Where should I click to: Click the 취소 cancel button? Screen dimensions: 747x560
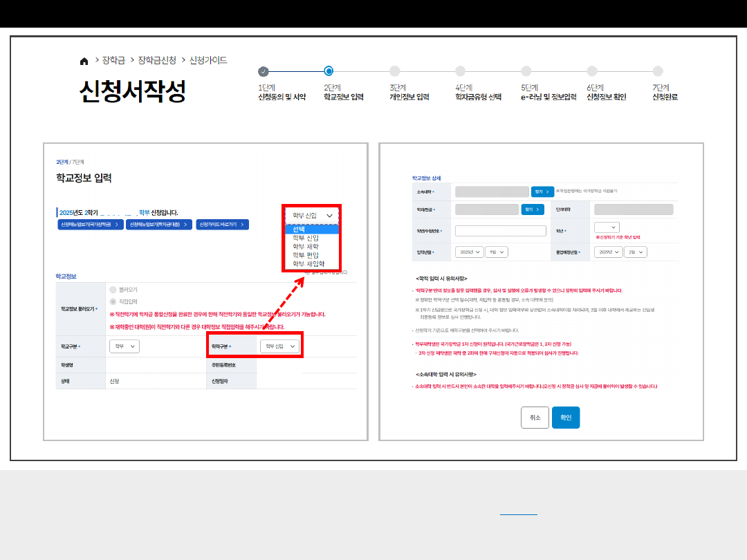coord(535,418)
